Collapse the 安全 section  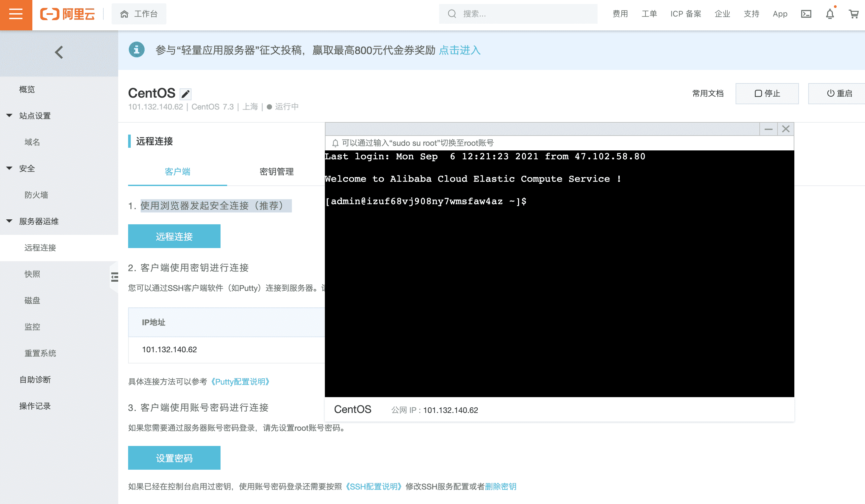pyautogui.click(x=9, y=168)
